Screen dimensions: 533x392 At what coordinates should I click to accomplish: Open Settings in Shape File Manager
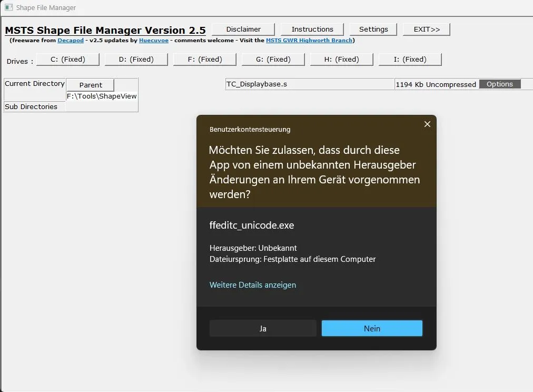[373, 29]
